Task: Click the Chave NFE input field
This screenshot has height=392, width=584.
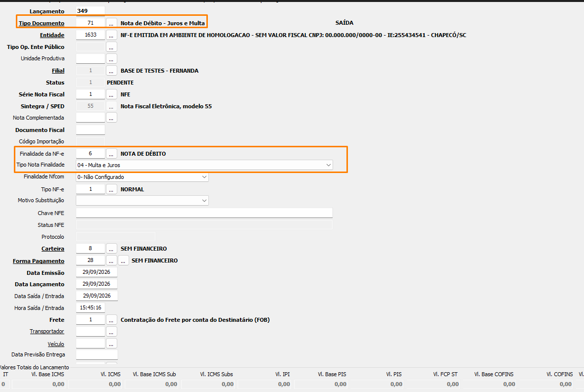Action: 204,213
